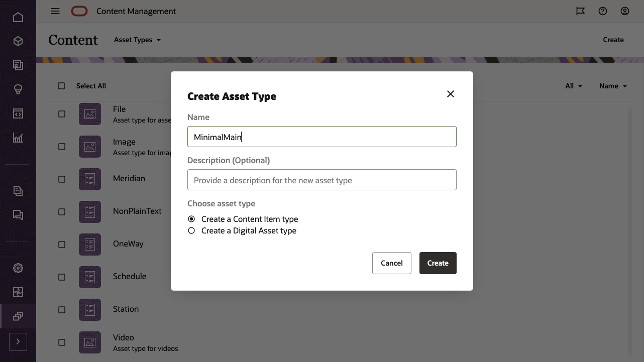Image resolution: width=644 pixels, height=362 pixels.
Task: Check the Select All checkbox
Action: pyautogui.click(x=61, y=86)
